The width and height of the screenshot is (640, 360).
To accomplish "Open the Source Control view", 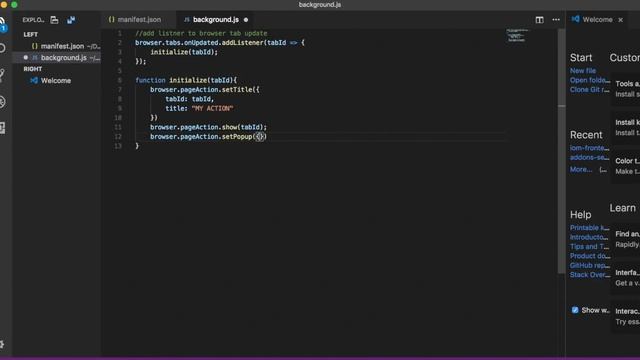I will (2, 75).
